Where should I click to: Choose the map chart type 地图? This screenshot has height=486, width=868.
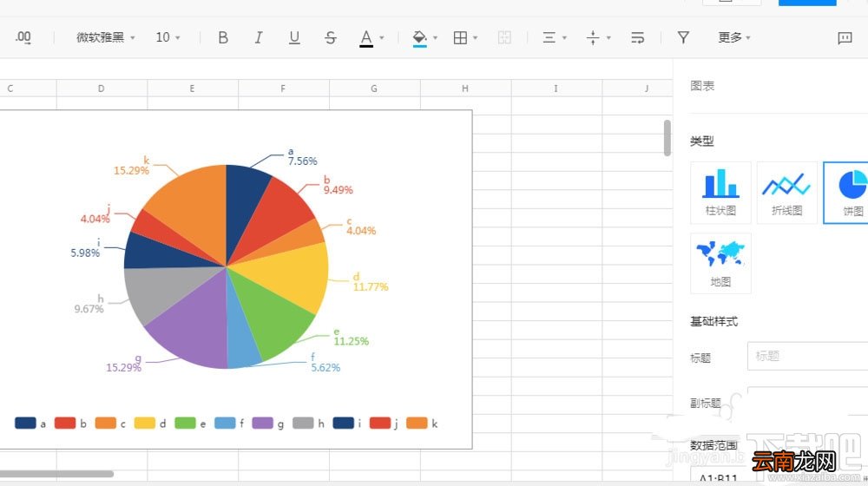(720, 264)
